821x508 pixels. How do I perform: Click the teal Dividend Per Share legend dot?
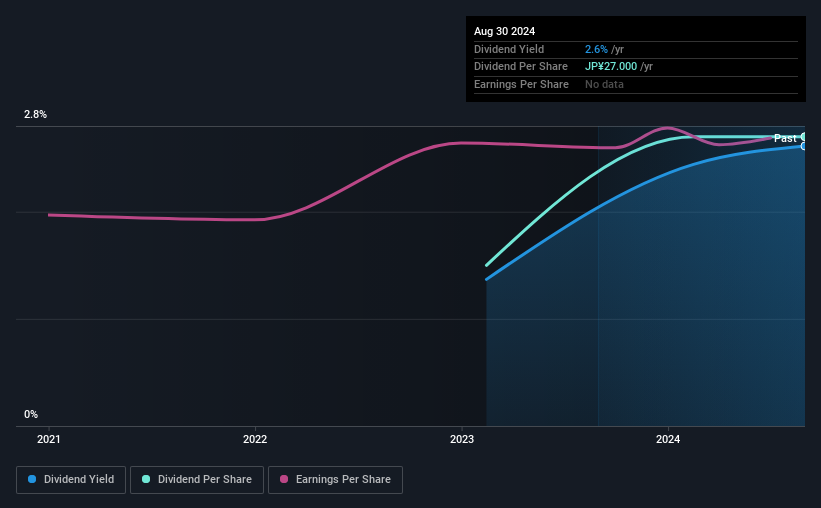146,479
